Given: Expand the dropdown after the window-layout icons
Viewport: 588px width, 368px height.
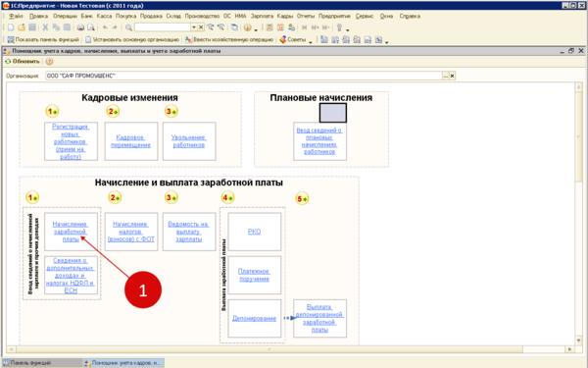Looking at the screenshot, I should click(x=386, y=41).
